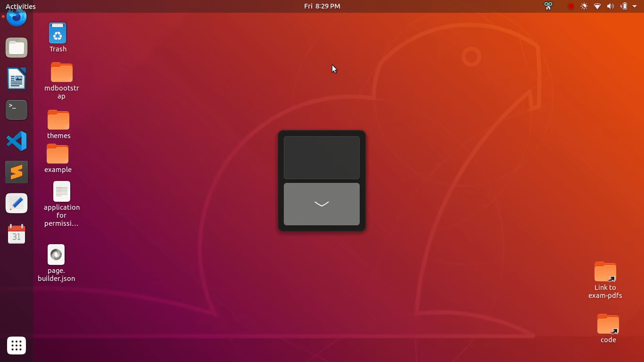Show all applications with the grid icon
Screen dimensions: 644x362
[x=16, y=346]
